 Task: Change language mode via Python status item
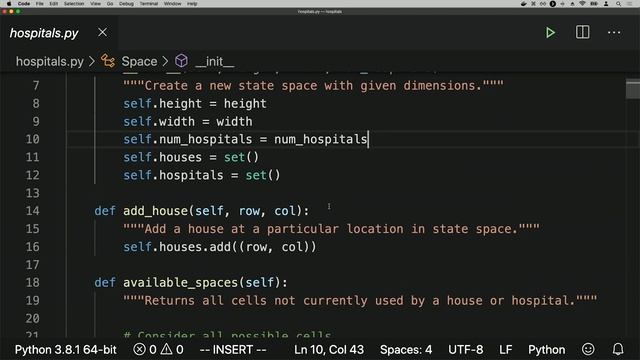[x=547, y=350]
